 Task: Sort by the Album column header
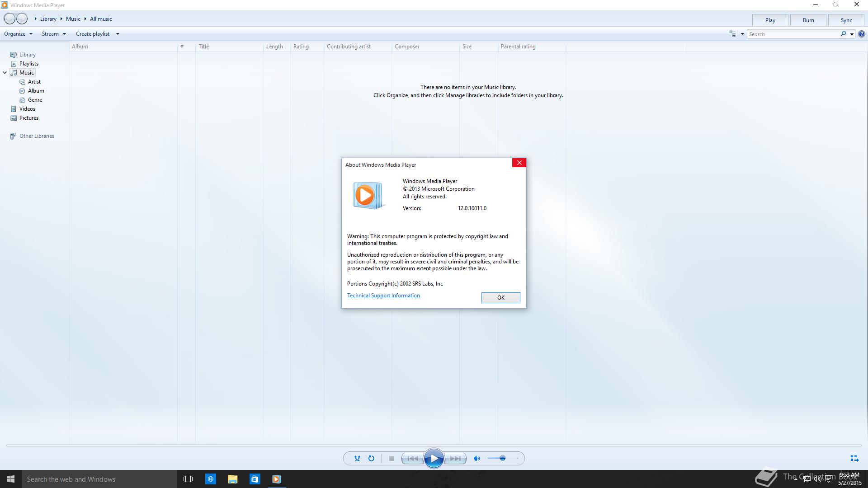click(123, 47)
